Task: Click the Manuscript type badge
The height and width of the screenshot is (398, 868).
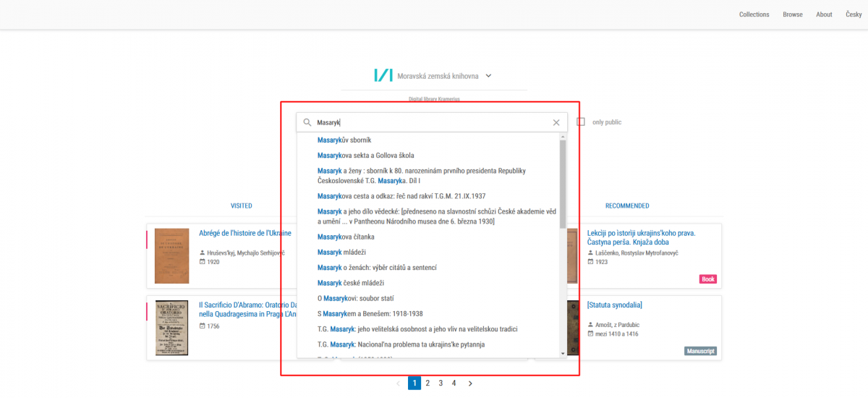Action: click(700, 351)
